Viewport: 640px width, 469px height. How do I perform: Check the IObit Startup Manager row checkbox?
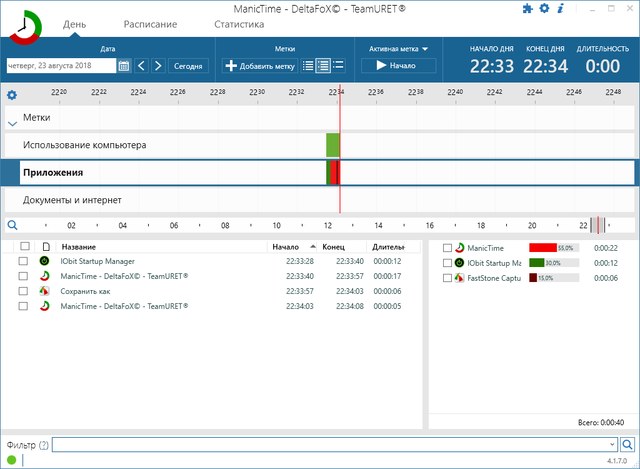click(23, 261)
